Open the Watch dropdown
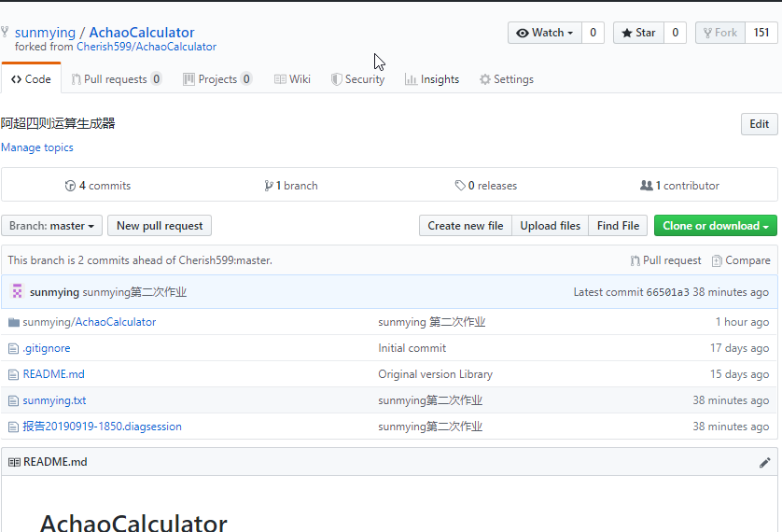 (x=545, y=33)
